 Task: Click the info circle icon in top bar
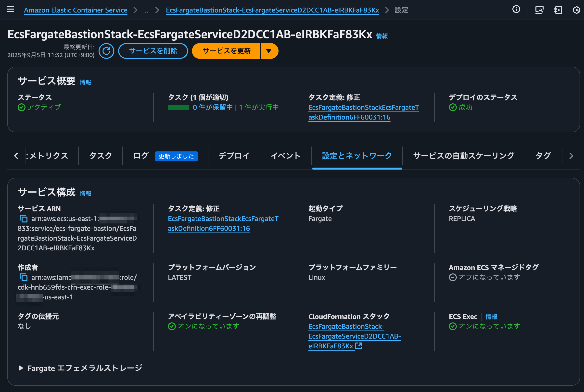coord(516,10)
